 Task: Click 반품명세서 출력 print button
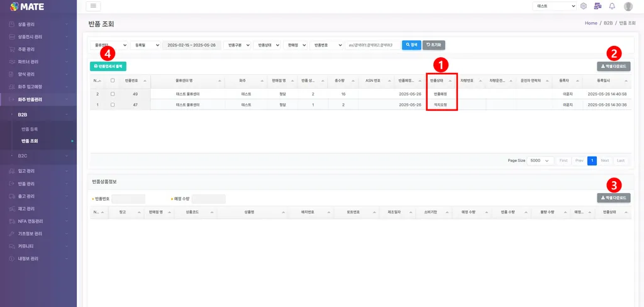(108, 66)
